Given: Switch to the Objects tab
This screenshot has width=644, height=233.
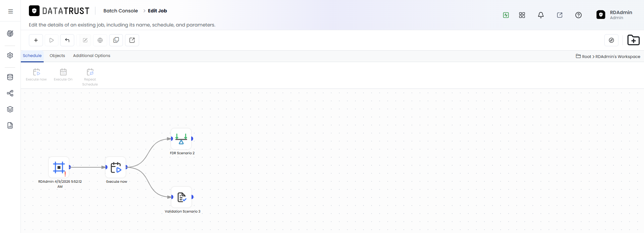Looking at the screenshot, I should [57, 56].
